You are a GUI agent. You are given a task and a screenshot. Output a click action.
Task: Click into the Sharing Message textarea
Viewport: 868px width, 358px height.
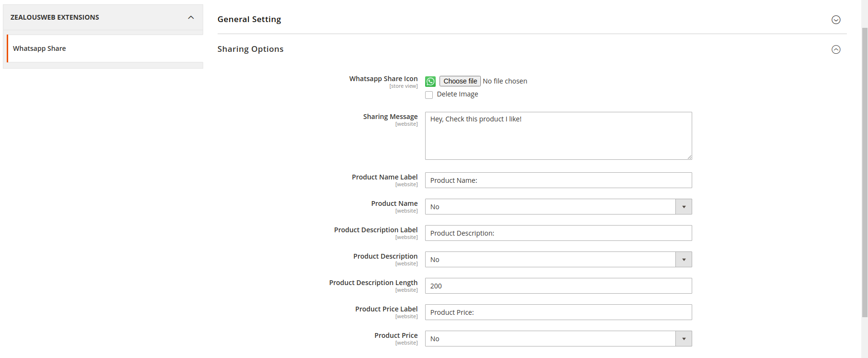click(558, 136)
